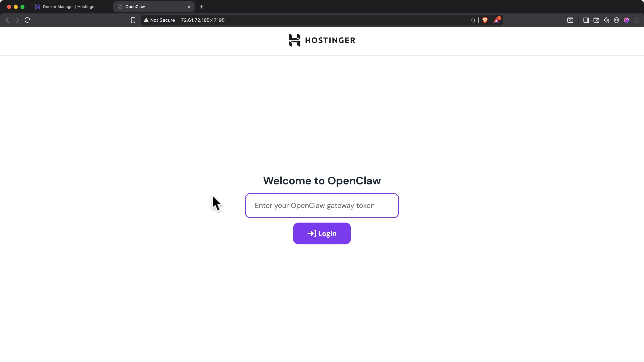This screenshot has height=362, width=644.
Task: Reload the current page
Action: [x=27, y=20]
